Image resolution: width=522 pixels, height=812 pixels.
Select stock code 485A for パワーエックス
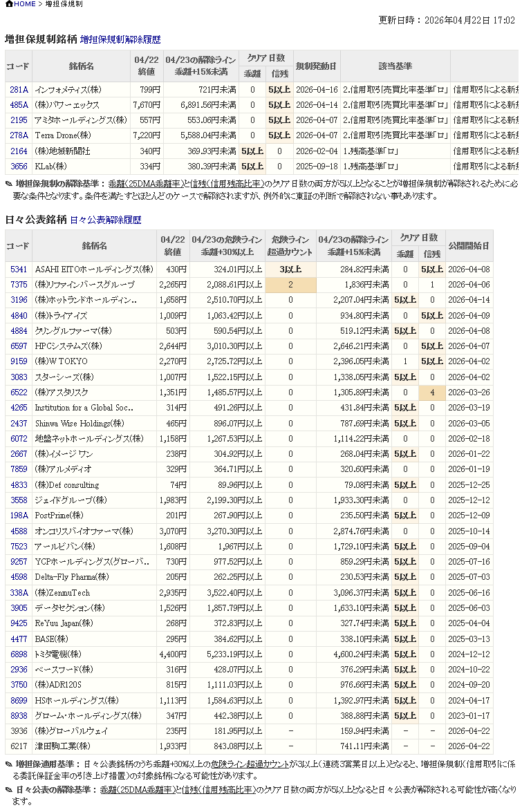[x=19, y=105]
